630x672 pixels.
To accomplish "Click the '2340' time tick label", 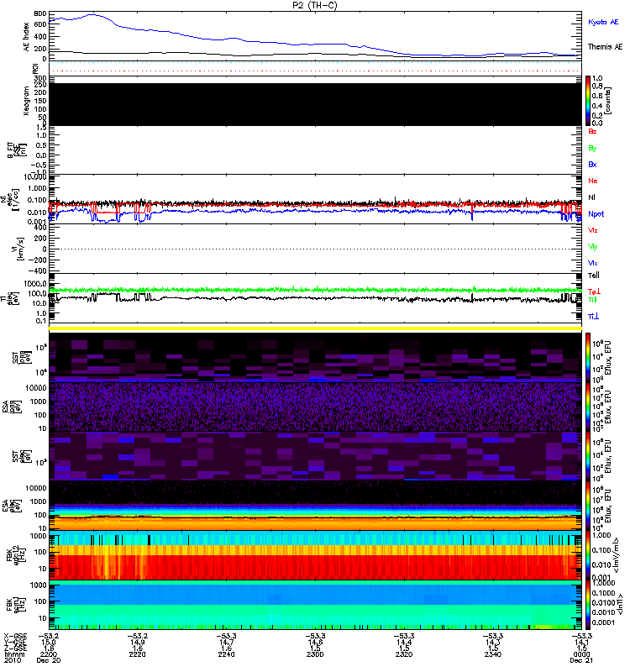I will point(493,654).
